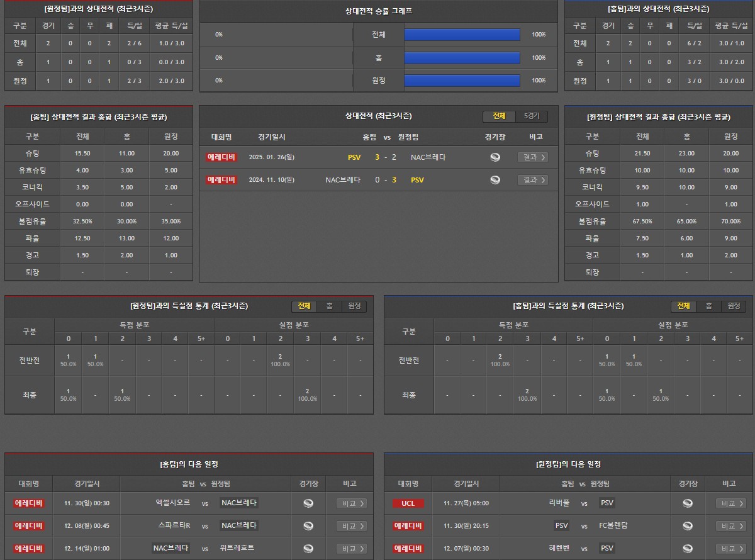The height and width of the screenshot is (560, 755).
Task: Switch left goal stats panel to 원정
Action: click(354, 306)
